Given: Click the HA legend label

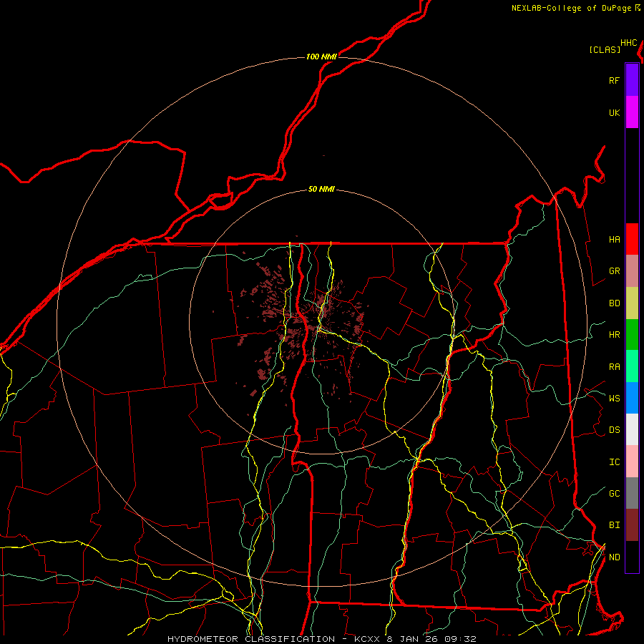Looking at the screenshot, I should [614, 240].
